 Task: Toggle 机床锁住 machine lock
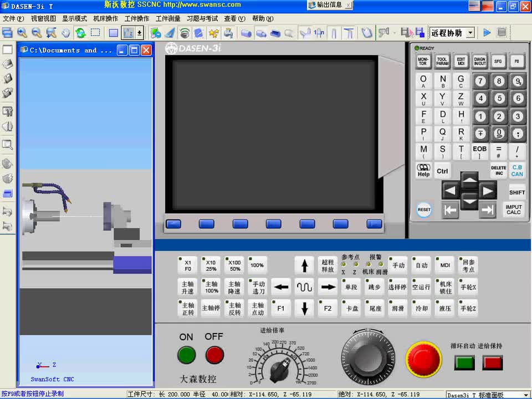[445, 287]
